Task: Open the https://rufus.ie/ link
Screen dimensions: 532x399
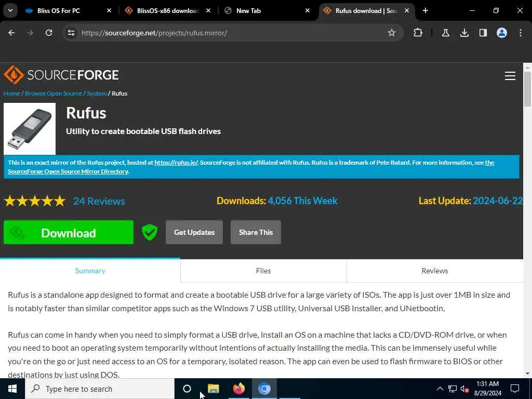Action: click(176, 163)
